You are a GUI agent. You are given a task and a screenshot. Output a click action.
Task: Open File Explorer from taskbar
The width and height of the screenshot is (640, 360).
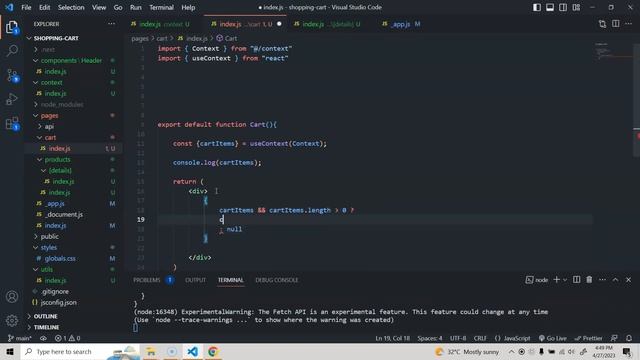(151, 351)
